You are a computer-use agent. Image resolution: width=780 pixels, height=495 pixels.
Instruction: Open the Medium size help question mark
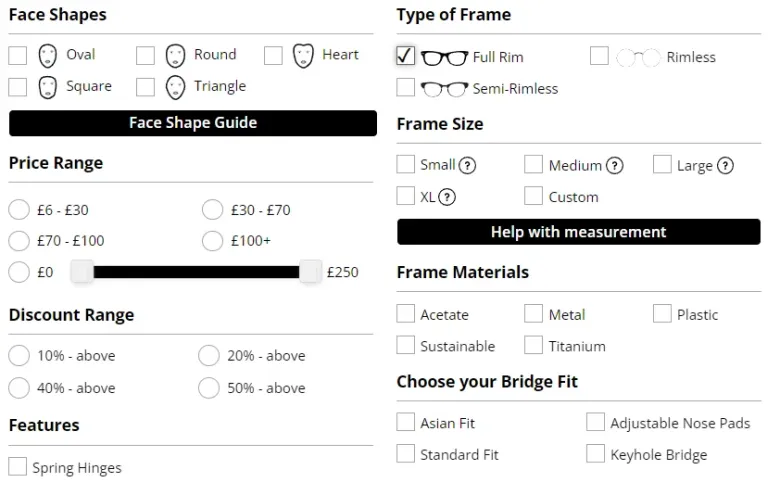615,166
